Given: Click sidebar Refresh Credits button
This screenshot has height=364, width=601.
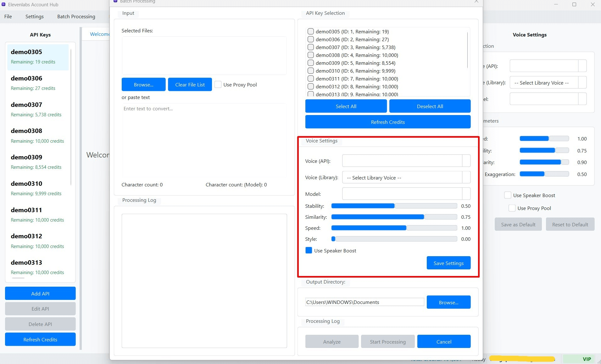Looking at the screenshot, I should pos(40,339).
